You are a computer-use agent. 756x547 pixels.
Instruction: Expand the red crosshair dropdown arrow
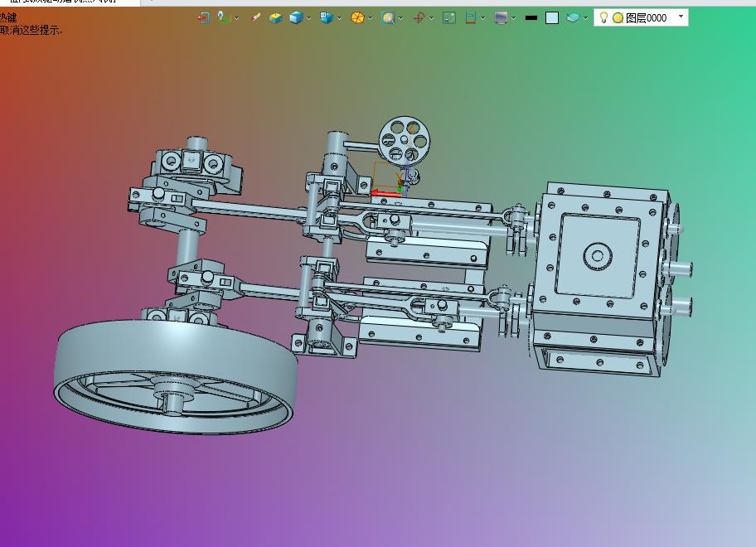(x=431, y=18)
